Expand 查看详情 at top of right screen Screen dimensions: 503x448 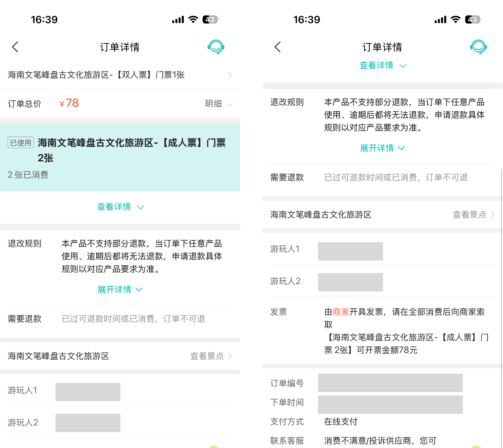(x=383, y=65)
